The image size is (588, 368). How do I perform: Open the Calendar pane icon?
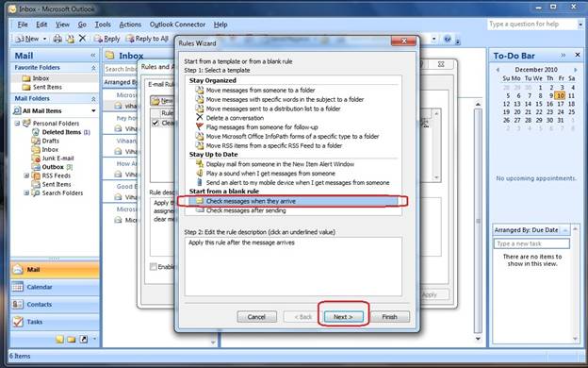click(17, 287)
